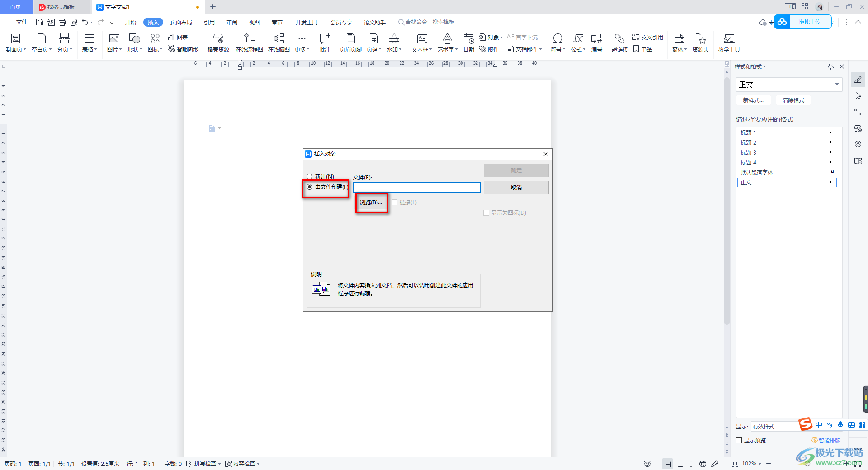Insert watermark (水印)
The height and width of the screenshot is (470, 868).
(394, 43)
